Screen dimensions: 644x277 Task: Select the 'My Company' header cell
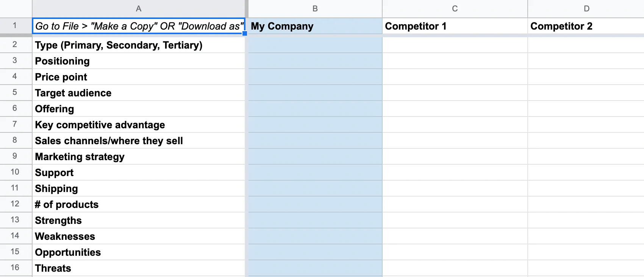click(315, 26)
